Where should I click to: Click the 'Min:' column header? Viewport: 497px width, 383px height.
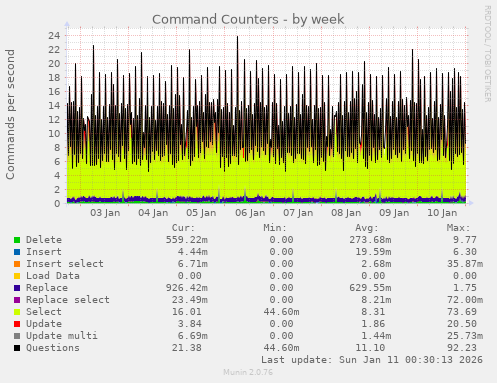point(275,228)
